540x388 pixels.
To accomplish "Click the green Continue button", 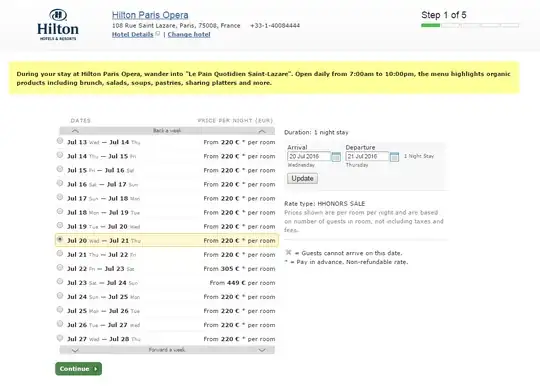I will click(79, 369).
